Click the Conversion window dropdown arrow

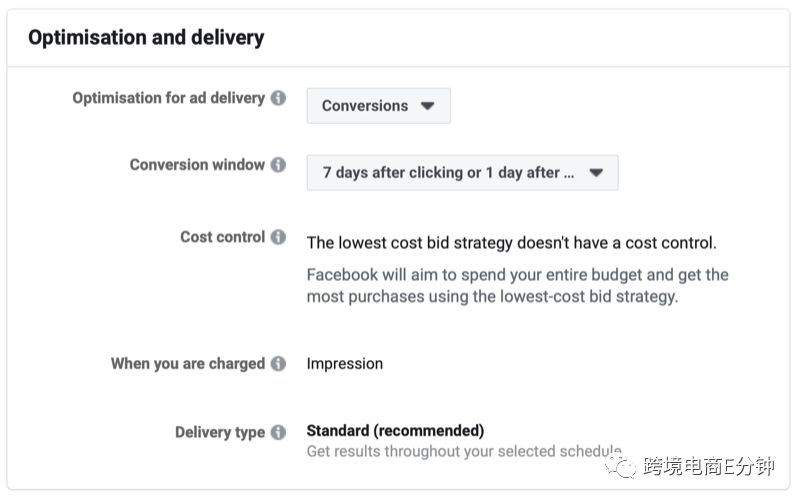596,172
